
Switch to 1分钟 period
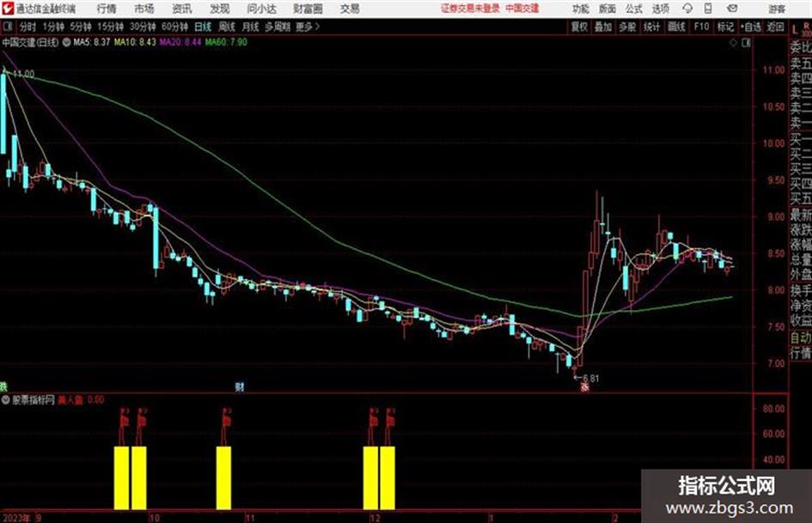click(x=52, y=27)
